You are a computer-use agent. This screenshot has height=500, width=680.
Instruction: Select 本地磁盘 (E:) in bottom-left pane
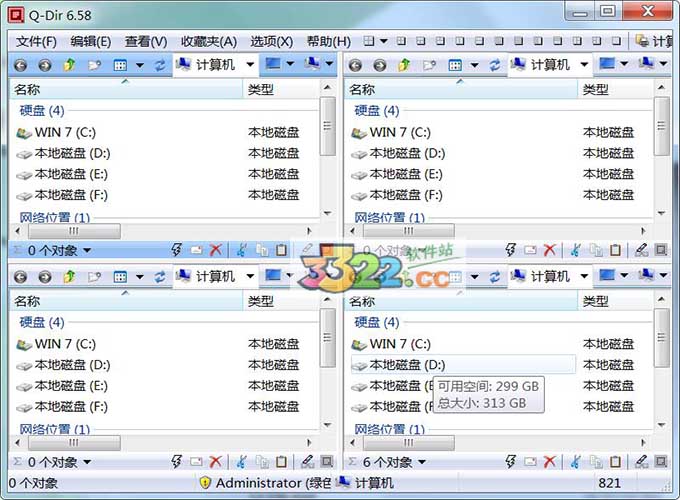coord(62,386)
